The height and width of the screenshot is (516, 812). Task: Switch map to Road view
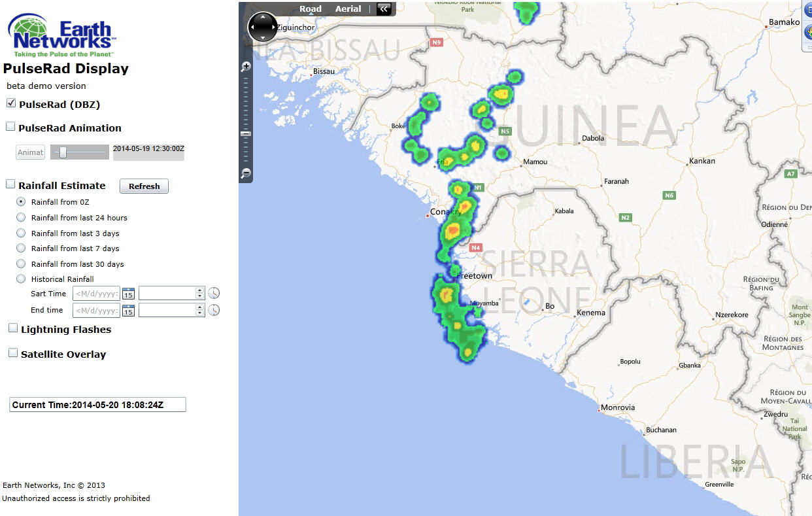[x=311, y=9]
